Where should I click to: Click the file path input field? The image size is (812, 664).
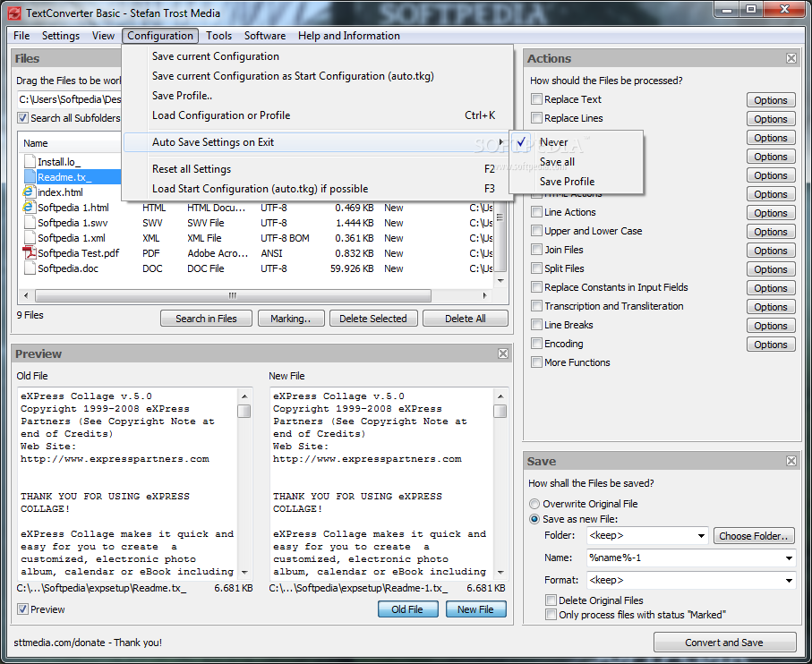pos(70,98)
